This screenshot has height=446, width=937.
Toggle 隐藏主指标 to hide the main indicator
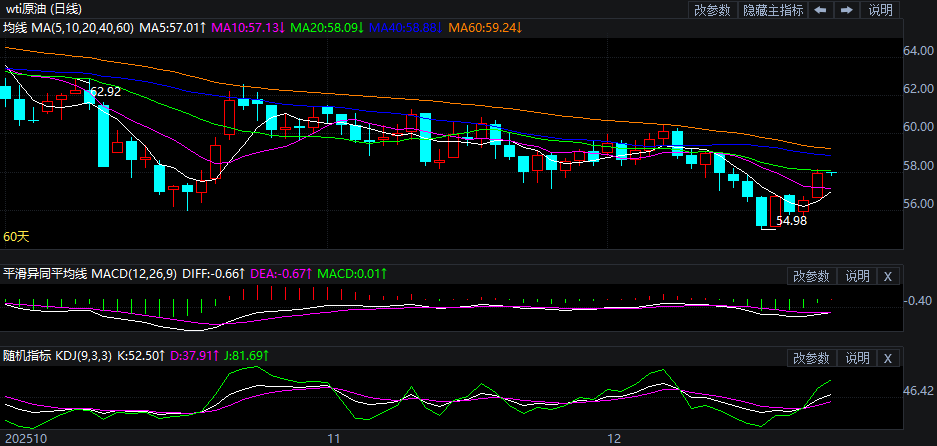click(772, 10)
